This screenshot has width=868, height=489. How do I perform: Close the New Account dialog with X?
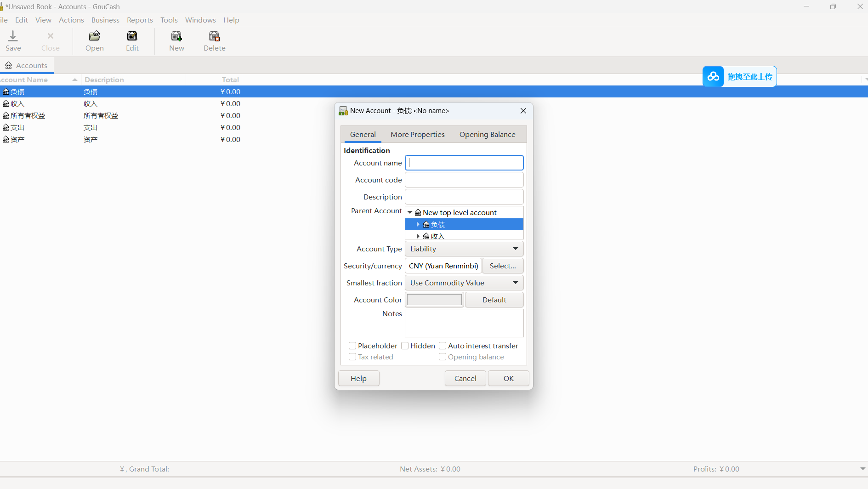click(523, 111)
